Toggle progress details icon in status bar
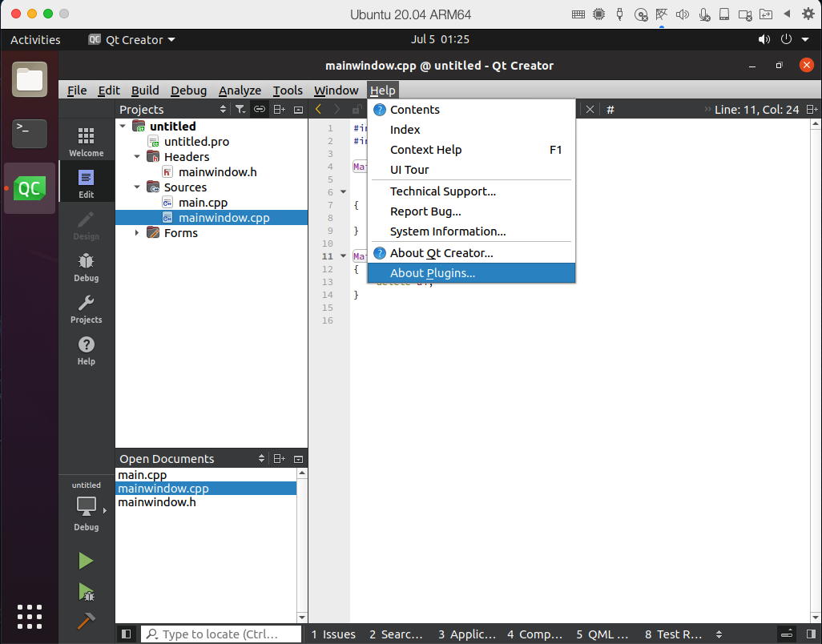This screenshot has height=644, width=822. pos(787,634)
